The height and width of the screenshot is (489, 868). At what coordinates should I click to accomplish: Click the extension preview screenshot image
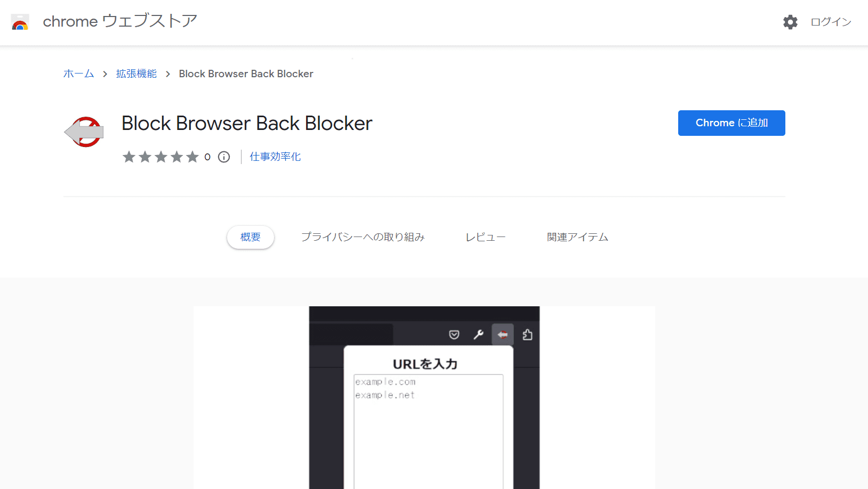[x=424, y=397]
